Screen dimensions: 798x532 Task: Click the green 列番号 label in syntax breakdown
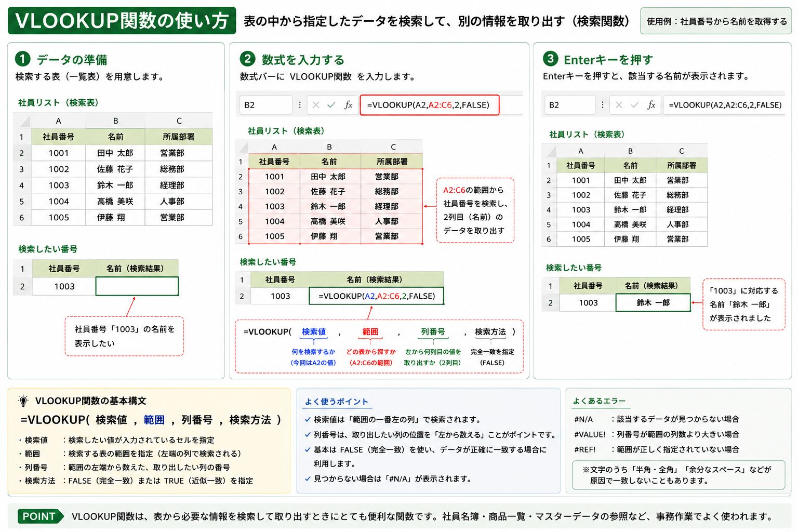[x=433, y=331]
